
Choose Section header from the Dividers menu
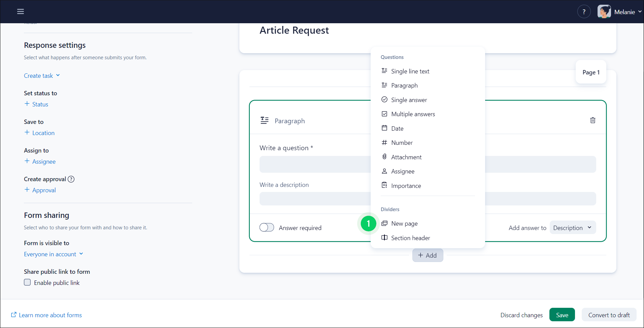tap(410, 238)
